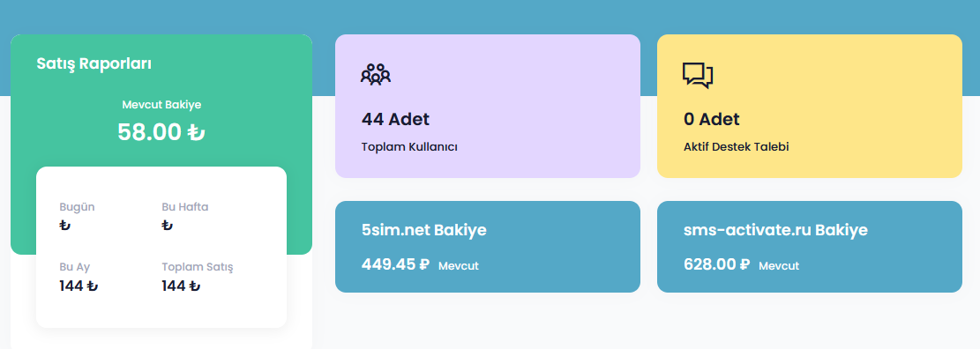Viewport: 980px width, 349px height.
Task: Click the Bu Hafta sales stat
Action: (x=185, y=216)
